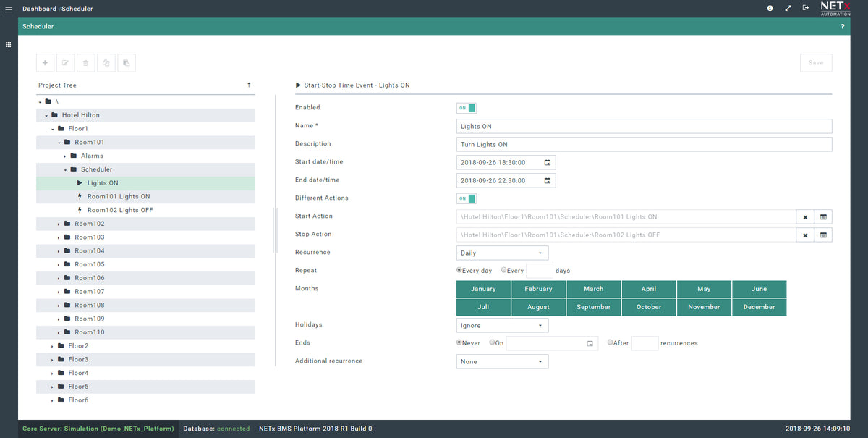Click the paste clipboard icon in toolbar

pos(126,63)
